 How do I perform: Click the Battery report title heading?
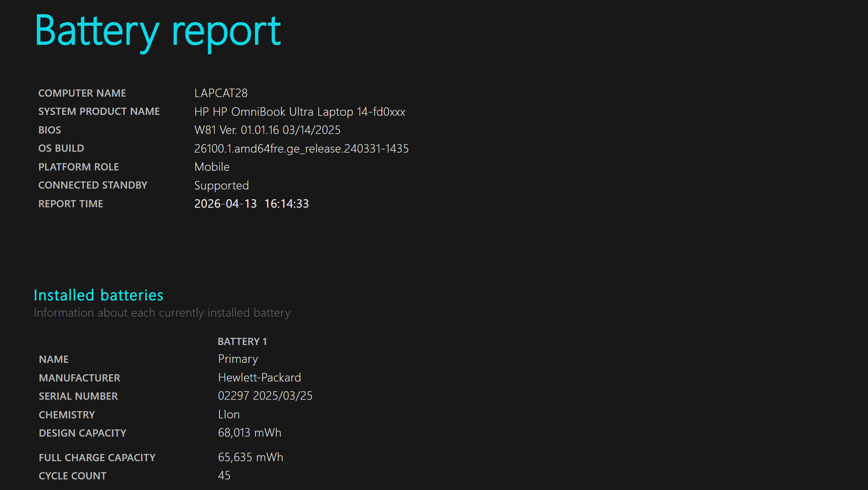158,32
